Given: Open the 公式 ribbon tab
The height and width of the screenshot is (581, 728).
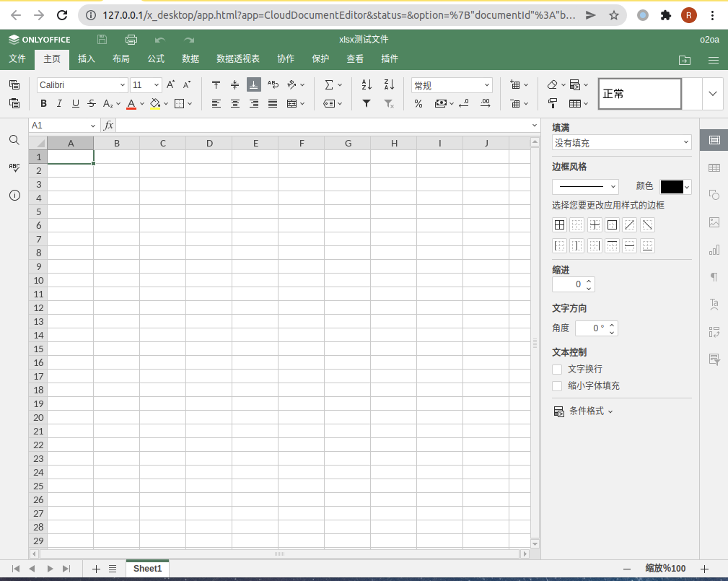Looking at the screenshot, I should click(156, 59).
